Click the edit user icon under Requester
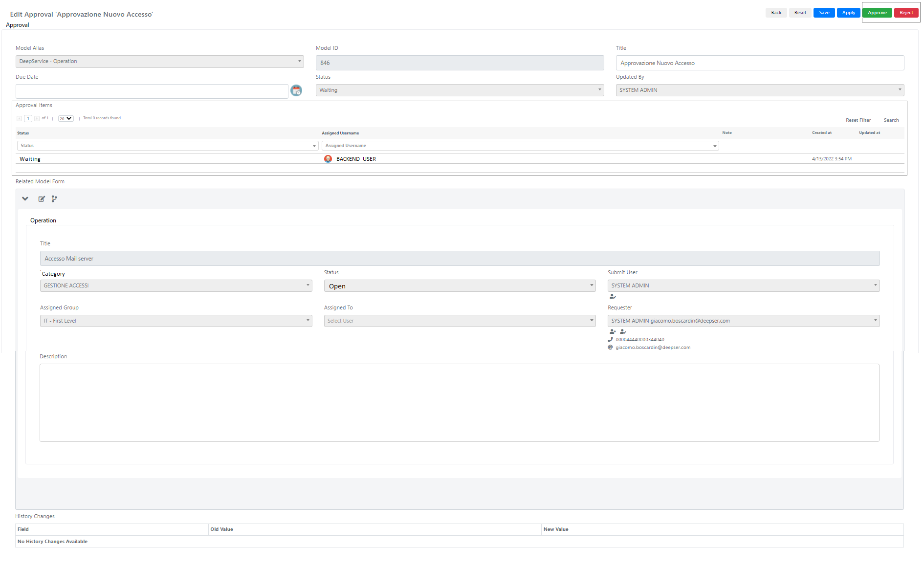 pyautogui.click(x=623, y=331)
